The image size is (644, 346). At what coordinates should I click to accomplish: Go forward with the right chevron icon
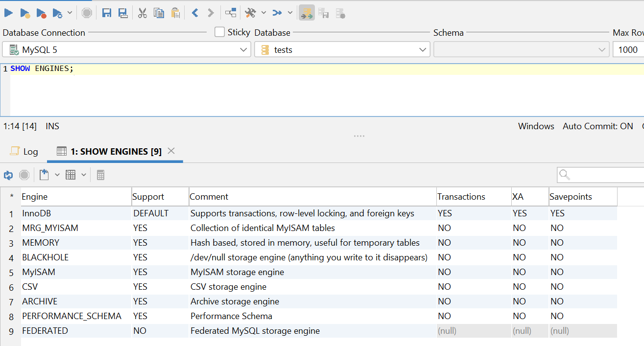click(211, 13)
